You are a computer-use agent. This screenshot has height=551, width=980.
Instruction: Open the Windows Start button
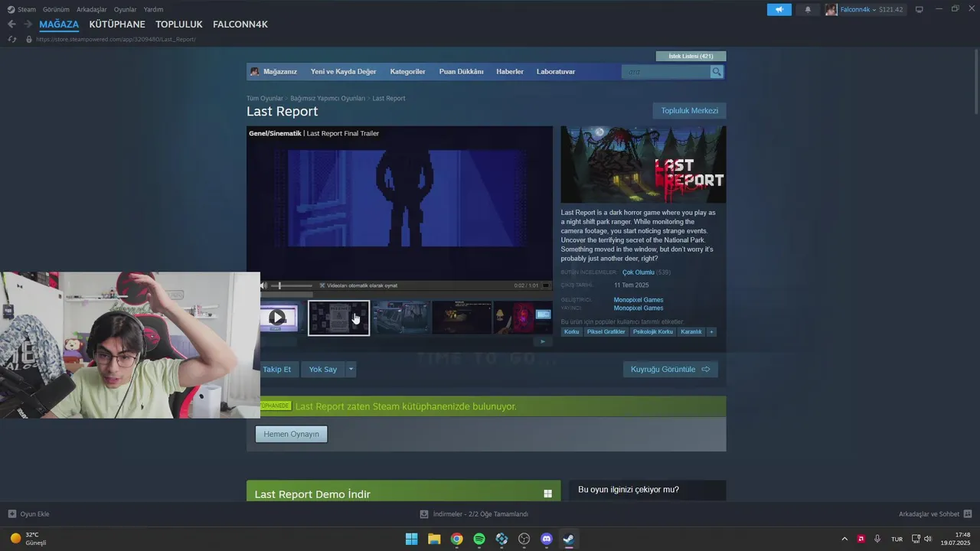pyautogui.click(x=411, y=539)
